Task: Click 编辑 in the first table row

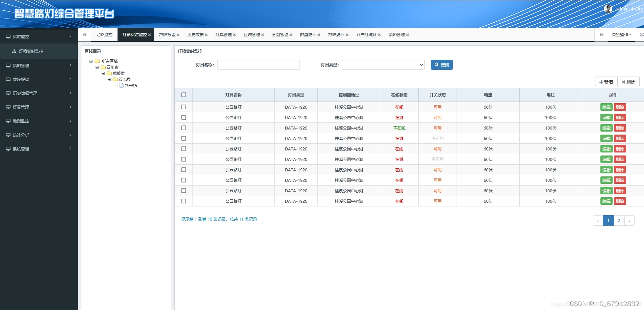Action: [x=607, y=107]
